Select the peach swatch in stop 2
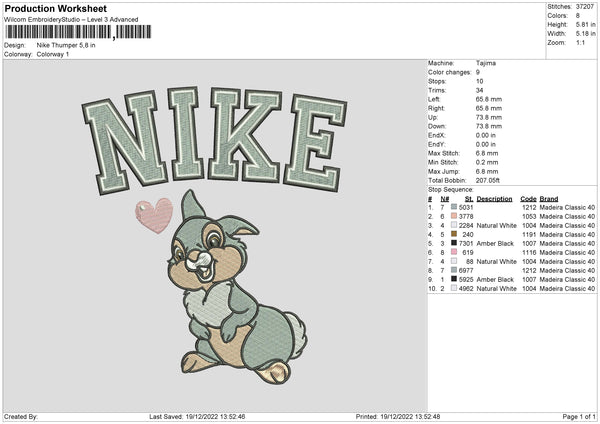Image resolution: width=600 pixels, height=424 pixels. coord(454,216)
